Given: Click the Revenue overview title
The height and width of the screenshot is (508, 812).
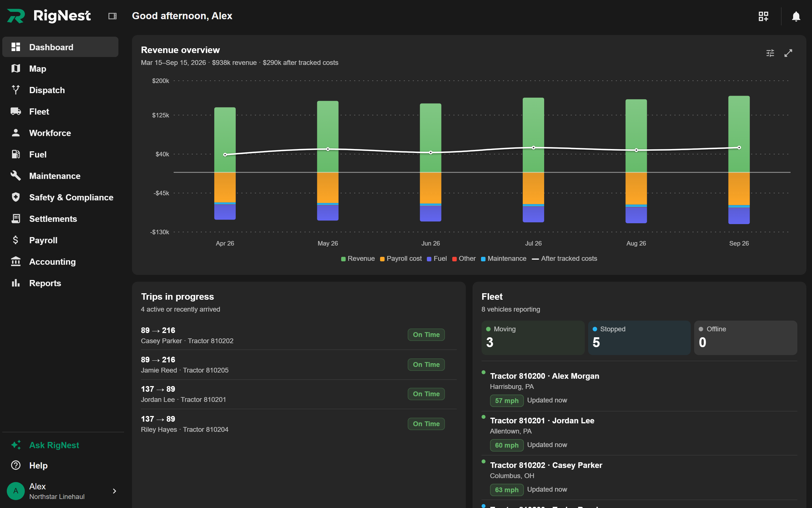Looking at the screenshot, I should (x=180, y=50).
